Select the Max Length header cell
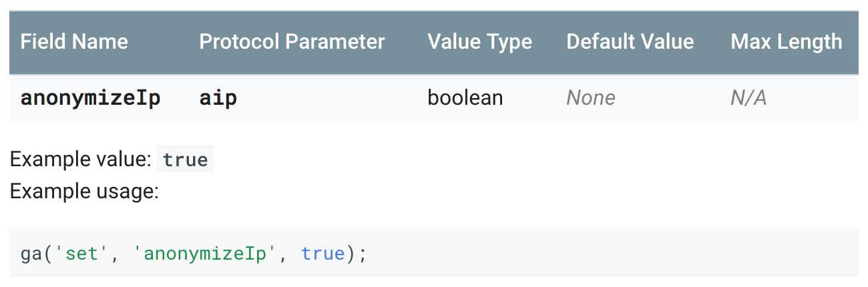Image resolution: width=868 pixels, height=287 pixels. [x=786, y=42]
